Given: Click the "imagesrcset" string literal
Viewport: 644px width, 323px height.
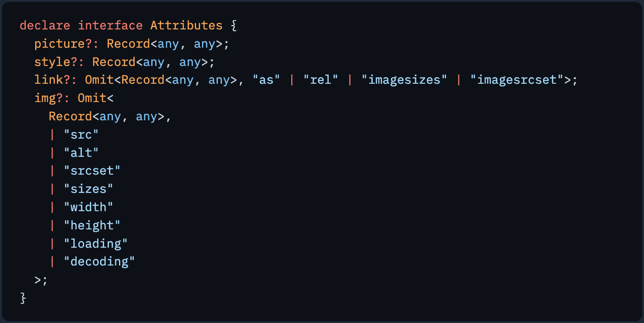Looking at the screenshot, I should coord(517,80).
